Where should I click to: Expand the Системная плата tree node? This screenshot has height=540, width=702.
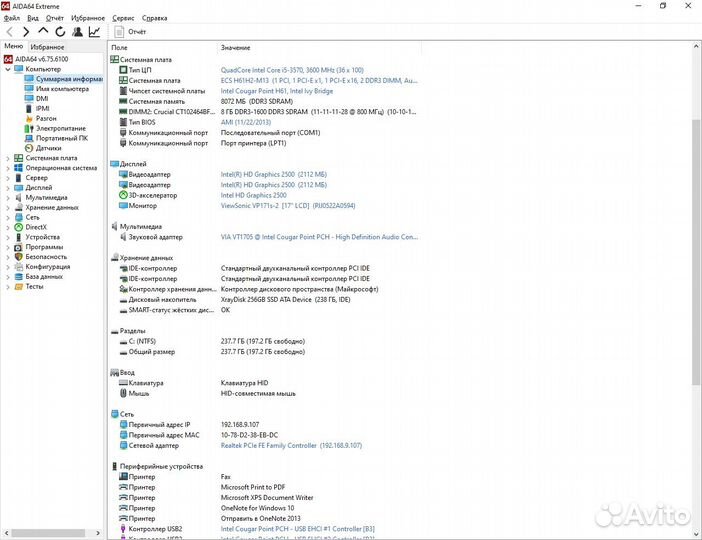click(x=8, y=158)
